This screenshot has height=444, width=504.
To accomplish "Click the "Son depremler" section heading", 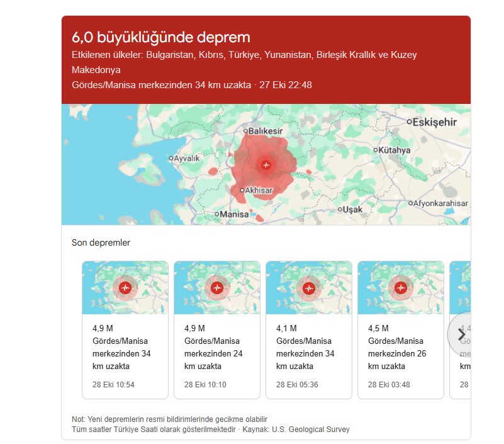I will pos(101,243).
